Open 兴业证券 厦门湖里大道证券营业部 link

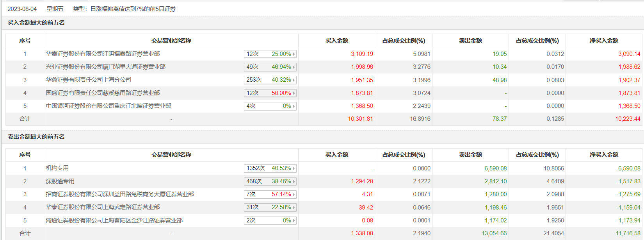click(105, 67)
